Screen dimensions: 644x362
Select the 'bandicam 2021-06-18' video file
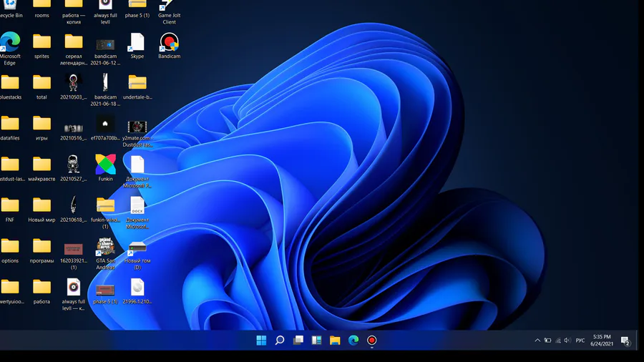pyautogui.click(x=106, y=90)
